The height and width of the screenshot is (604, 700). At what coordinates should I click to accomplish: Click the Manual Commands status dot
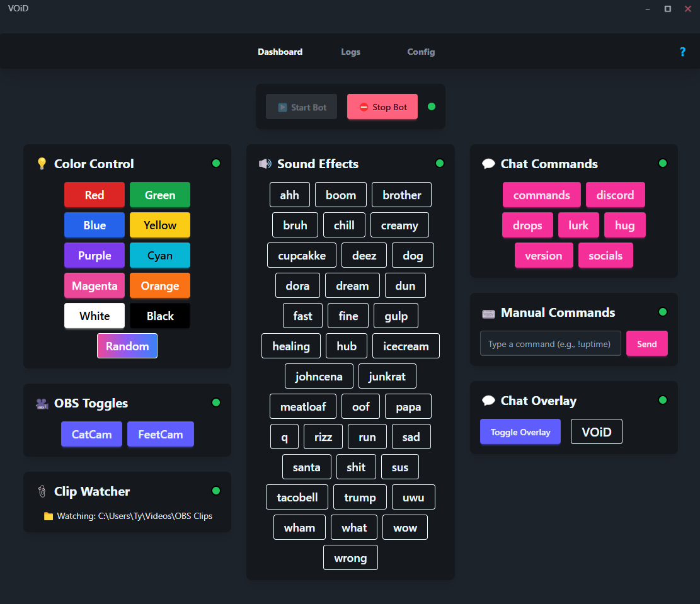662,312
